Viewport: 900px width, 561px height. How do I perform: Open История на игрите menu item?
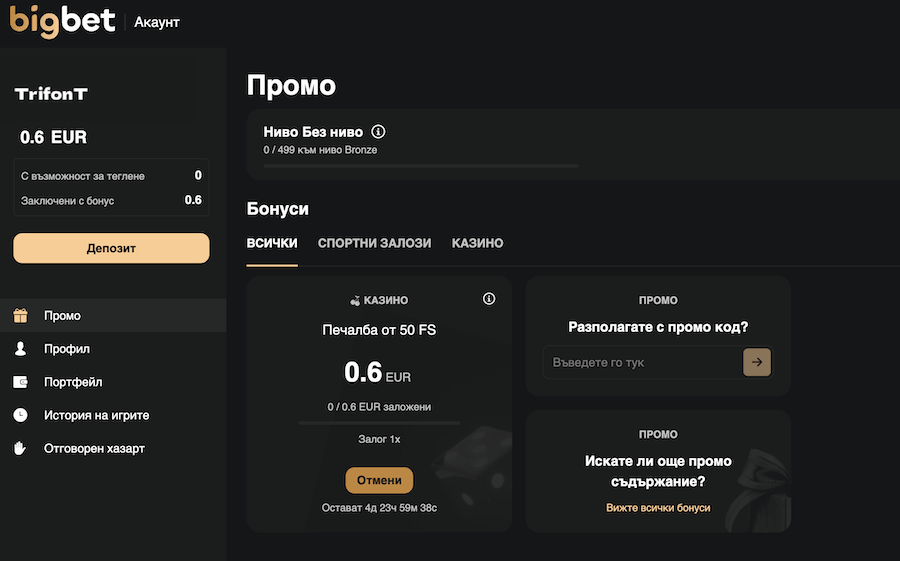(113, 415)
